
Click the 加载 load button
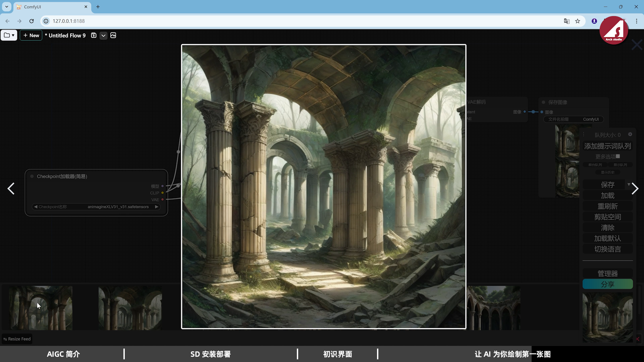click(607, 195)
